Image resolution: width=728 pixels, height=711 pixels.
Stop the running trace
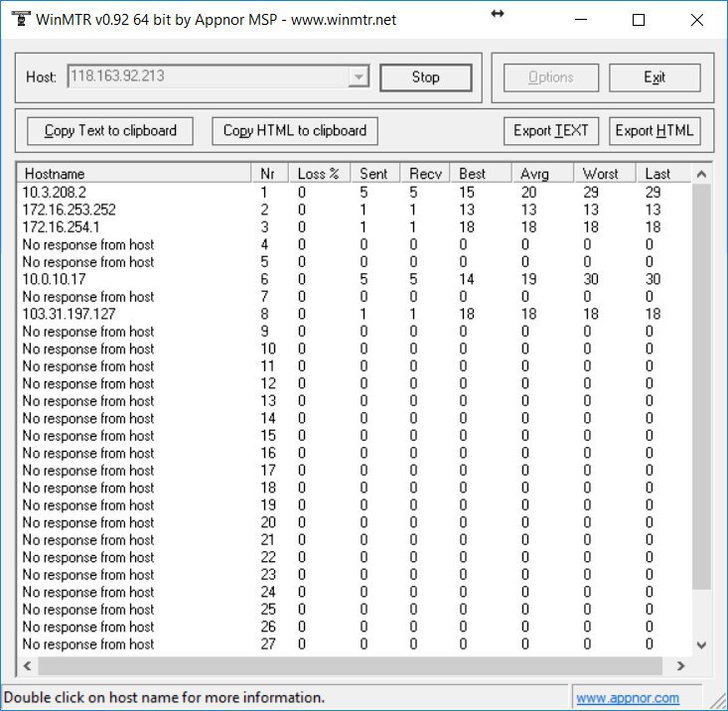point(426,77)
